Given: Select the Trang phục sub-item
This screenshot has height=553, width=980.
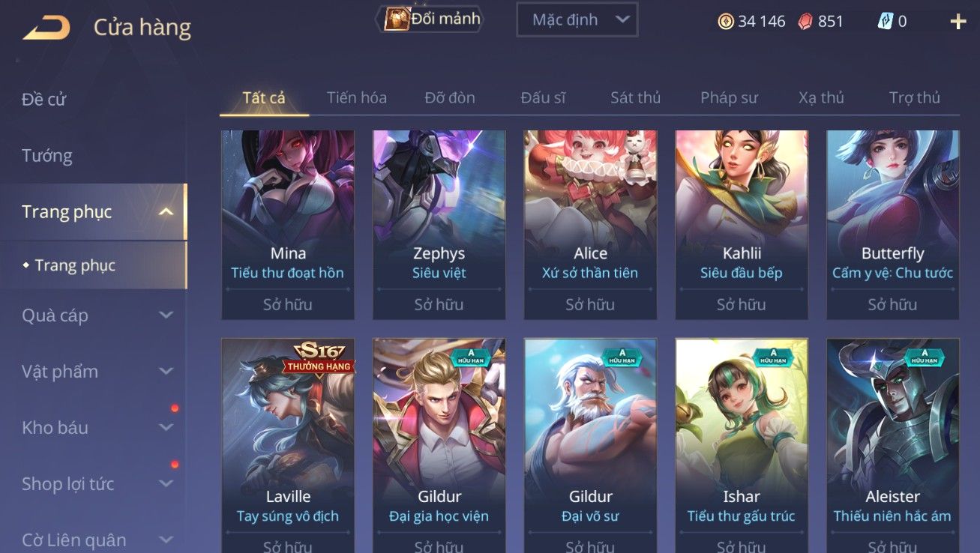Looking at the screenshot, I should (x=75, y=265).
